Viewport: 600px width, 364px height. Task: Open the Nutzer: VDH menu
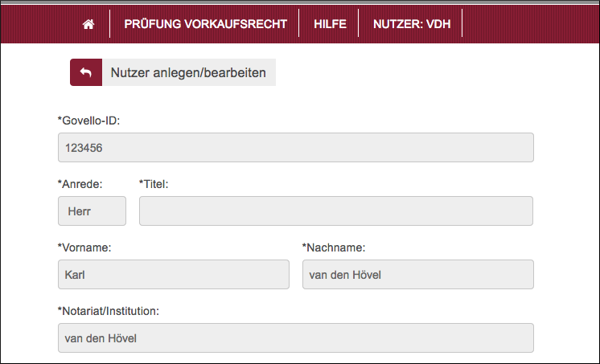[412, 24]
